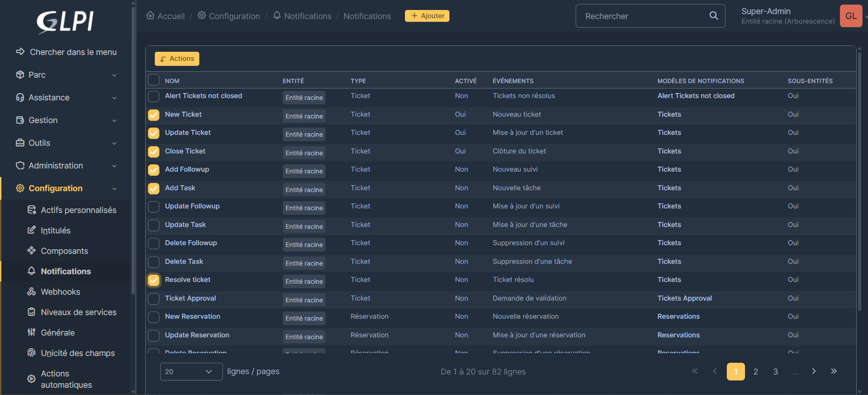Open Composants from the sidebar
Screen dimensions: 868x395
tap(64, 251)
